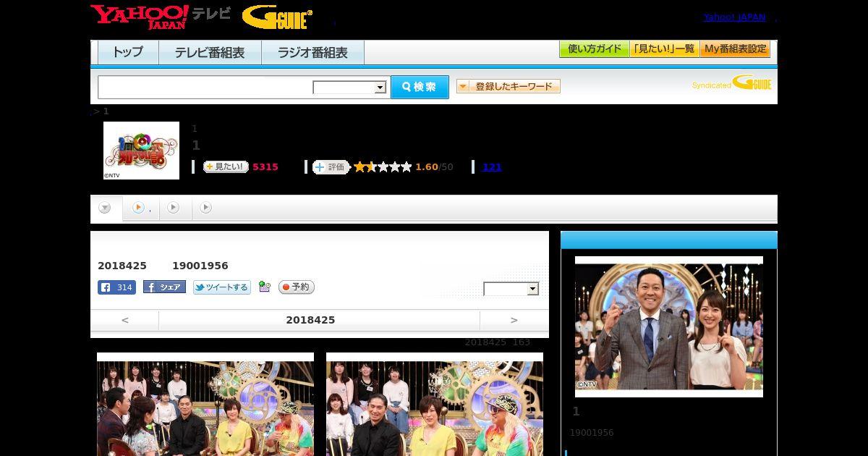Go to previous date with < arrow
Screen dimensions: 868x456
(124, 320)
